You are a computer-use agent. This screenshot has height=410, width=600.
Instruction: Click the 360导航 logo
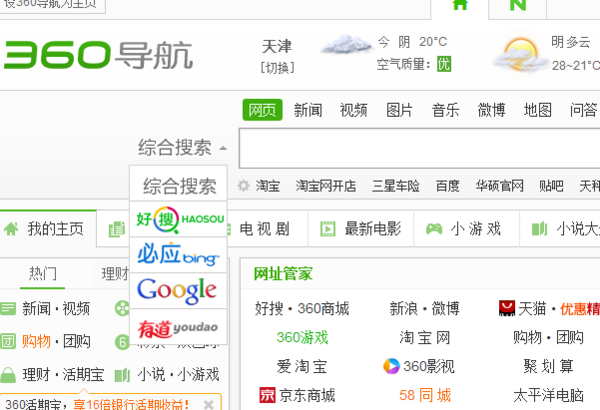pos(98,56)
